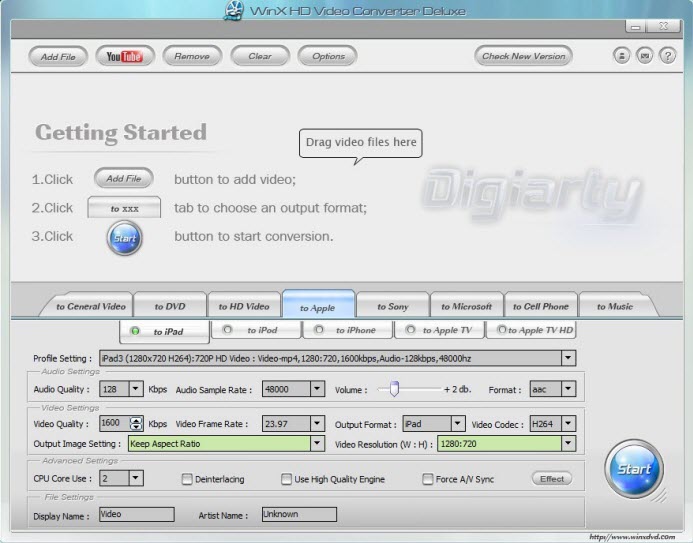This screenshot has height=543, width=693.
Task: Open the Options button
Action: [327, 56]
